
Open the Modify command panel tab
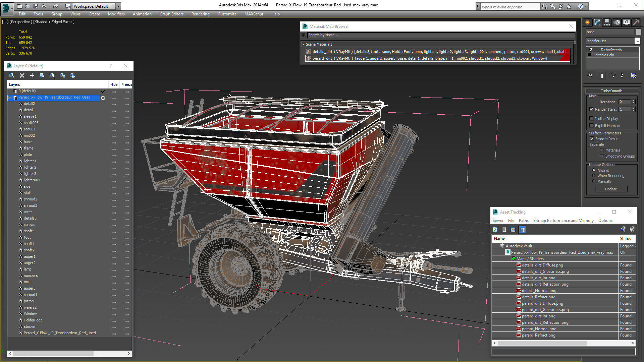[597, 22]
